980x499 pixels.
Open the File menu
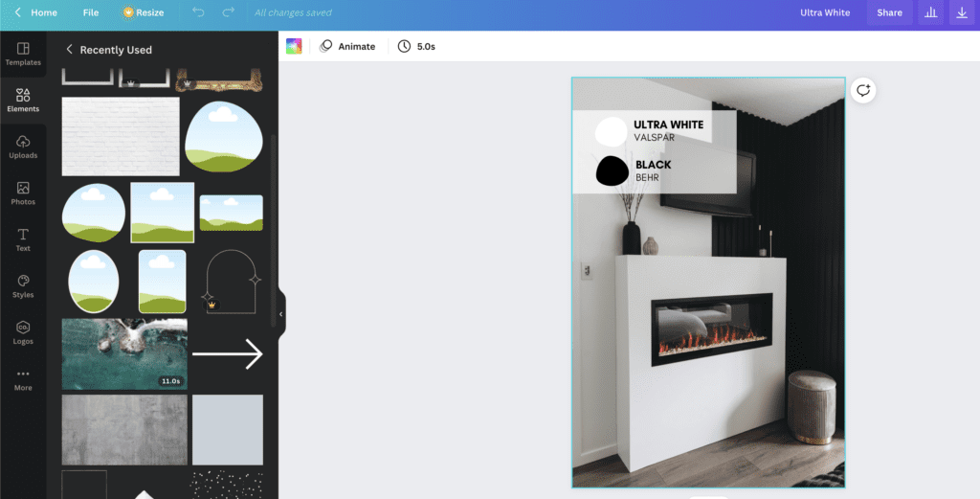click(x=91, y=12)
